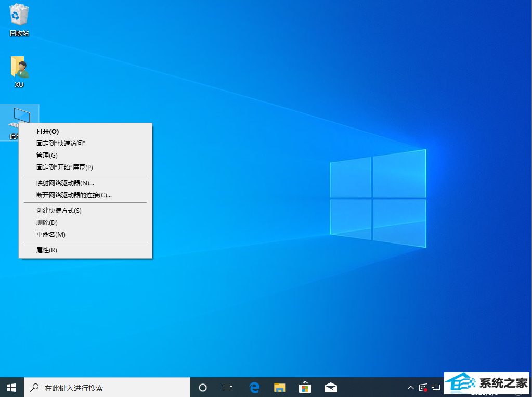Select 重命名(M) in the context menu

(85, 234)
